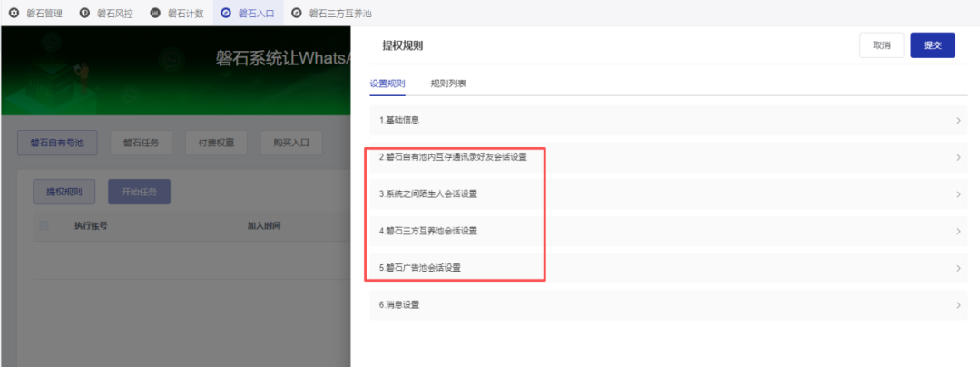
Task: Expand chevron for 5.磐石广告池会话设置
Action: tap(959, 268)
